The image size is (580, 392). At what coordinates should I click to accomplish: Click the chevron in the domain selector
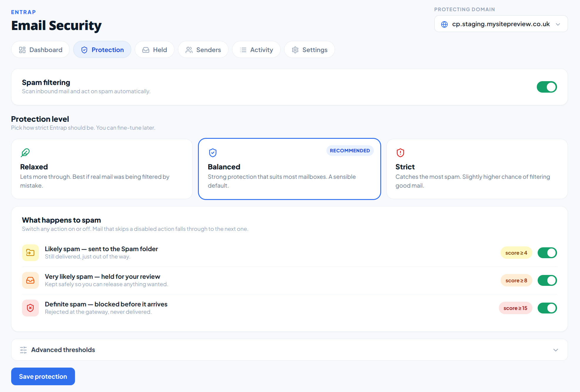[x=558, y=24]
